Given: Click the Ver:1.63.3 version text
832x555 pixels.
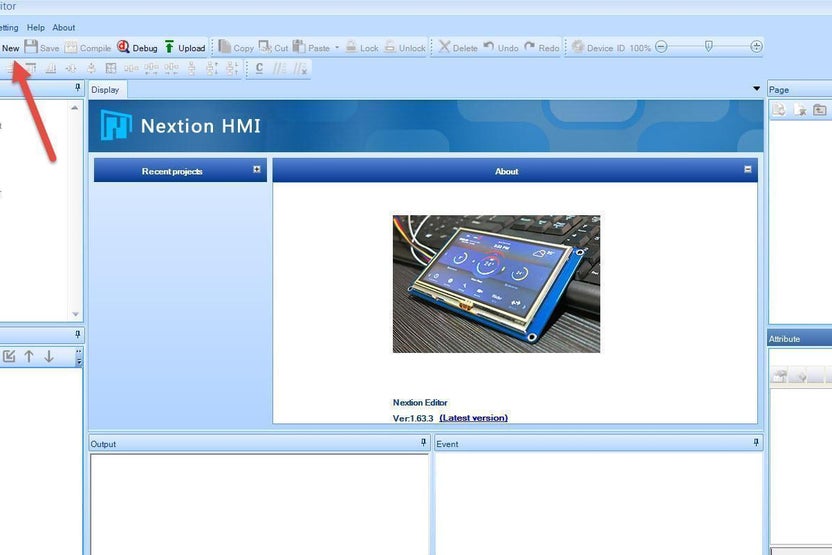Looking at the screenshot, I should [x=413, y=418].
